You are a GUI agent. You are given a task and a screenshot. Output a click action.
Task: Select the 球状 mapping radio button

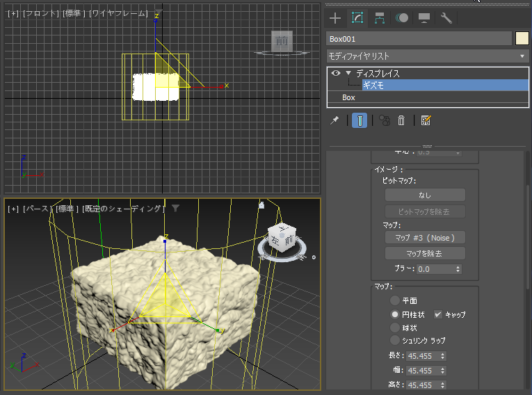coord(394,328)
